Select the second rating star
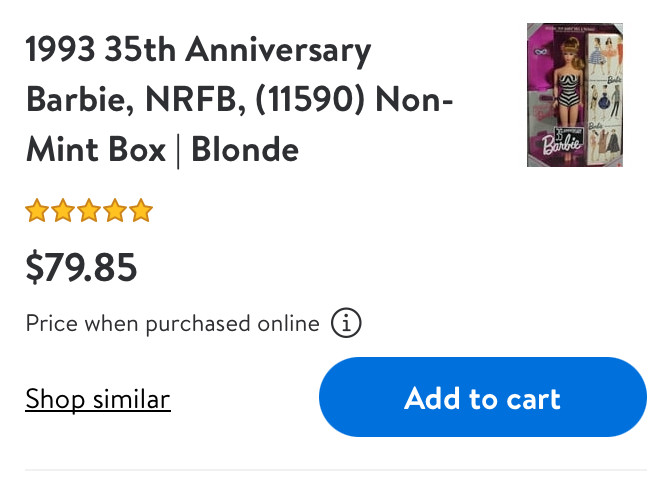 click(x=63, y=211)
